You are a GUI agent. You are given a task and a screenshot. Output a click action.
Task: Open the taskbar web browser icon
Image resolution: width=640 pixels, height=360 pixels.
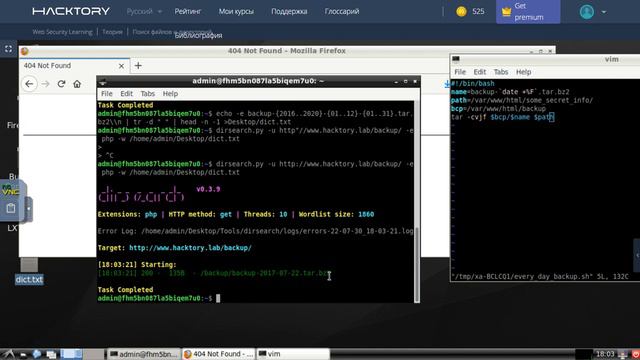tap(37, 354)
